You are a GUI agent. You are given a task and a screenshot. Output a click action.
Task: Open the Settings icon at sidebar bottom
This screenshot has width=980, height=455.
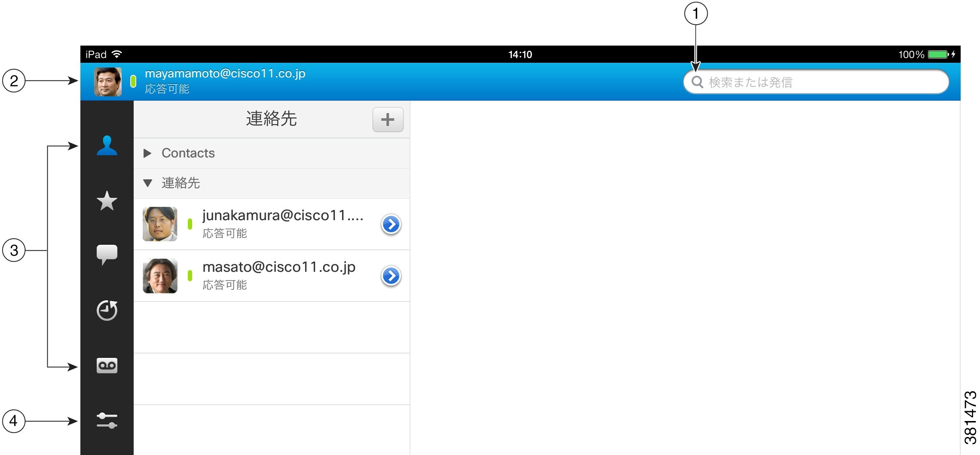click(107, 421)
